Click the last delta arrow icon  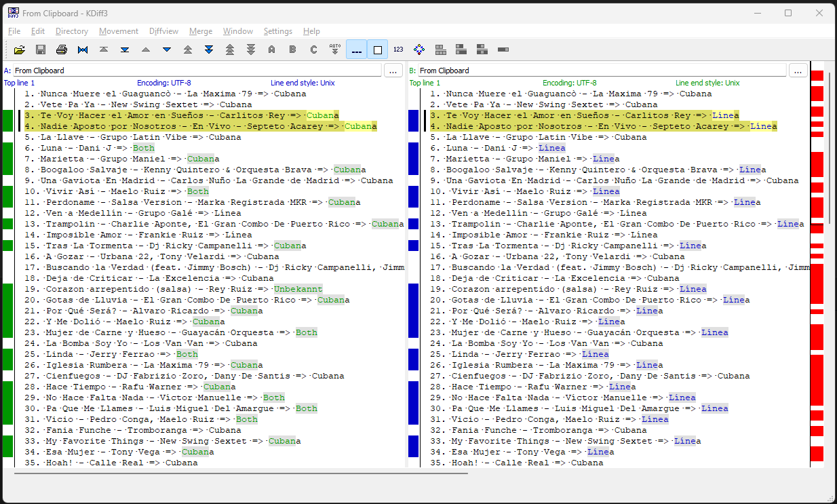pos(125,50)
